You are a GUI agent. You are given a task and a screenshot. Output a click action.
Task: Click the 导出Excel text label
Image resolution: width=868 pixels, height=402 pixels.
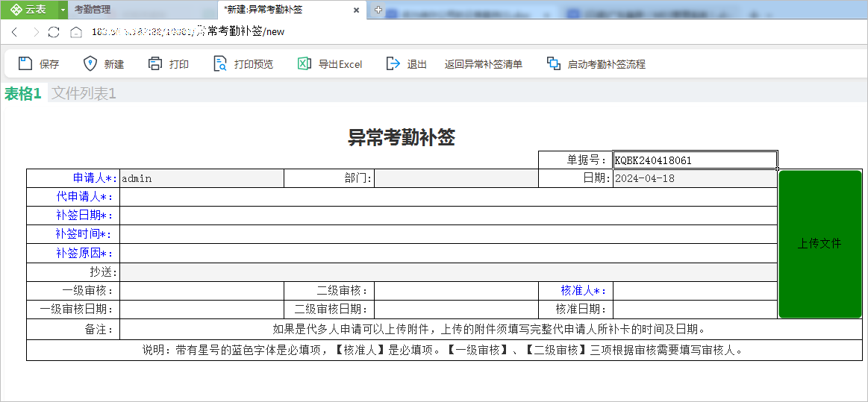[340, 64]
